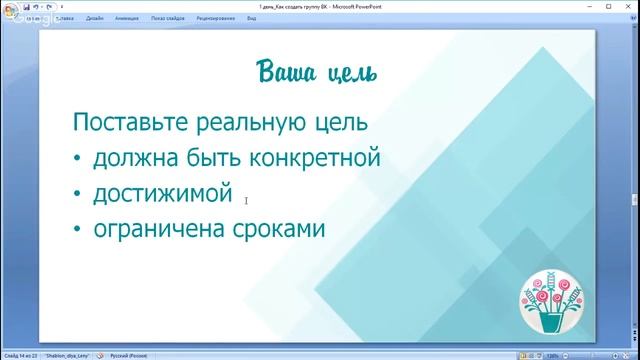Open the Вставка ribbon tab

coord(65,18)
